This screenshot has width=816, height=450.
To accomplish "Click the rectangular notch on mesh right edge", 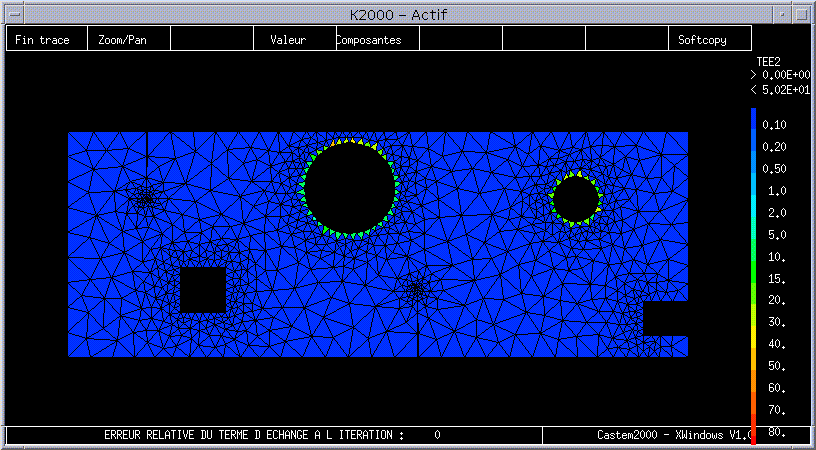I will coord(665,318).
